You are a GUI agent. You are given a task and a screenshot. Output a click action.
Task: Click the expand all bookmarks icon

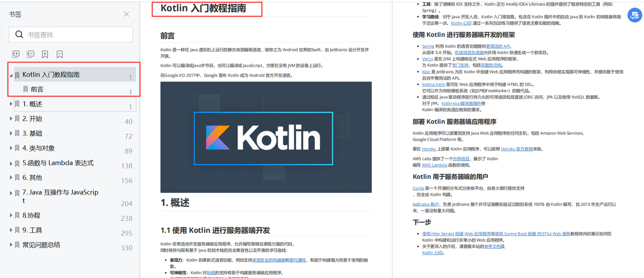tap(16, 54)
